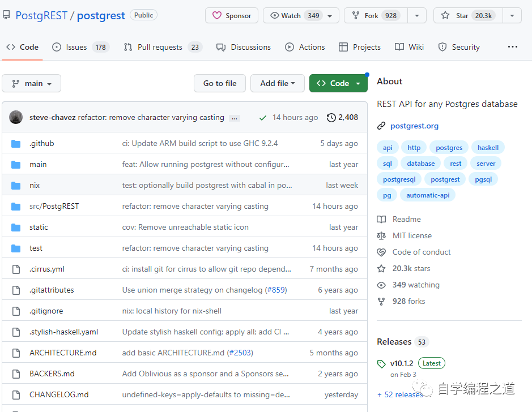The height and width of the screenshot is (412, 532).
Task: Open the Add file dropdown
Action: (277, 83)
